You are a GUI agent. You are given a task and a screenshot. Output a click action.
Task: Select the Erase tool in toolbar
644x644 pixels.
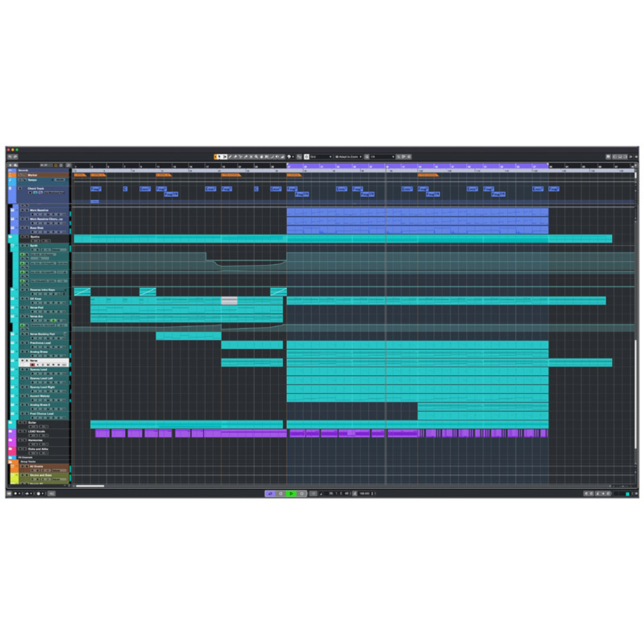point(235,156)
